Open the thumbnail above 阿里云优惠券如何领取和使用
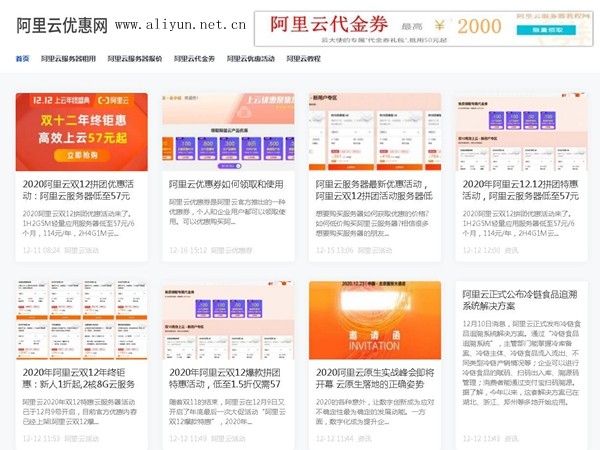The image size is (600, 450). [228, 132]
